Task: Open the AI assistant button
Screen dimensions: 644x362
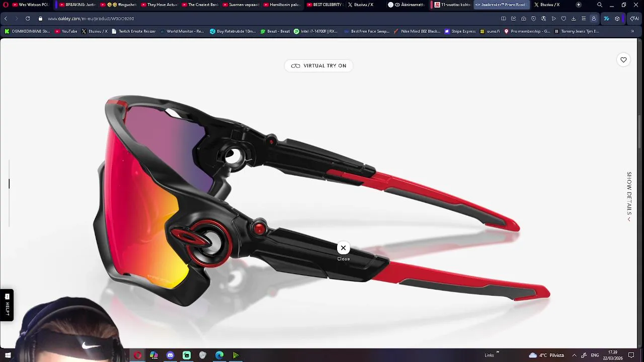Action: (634, 19)
